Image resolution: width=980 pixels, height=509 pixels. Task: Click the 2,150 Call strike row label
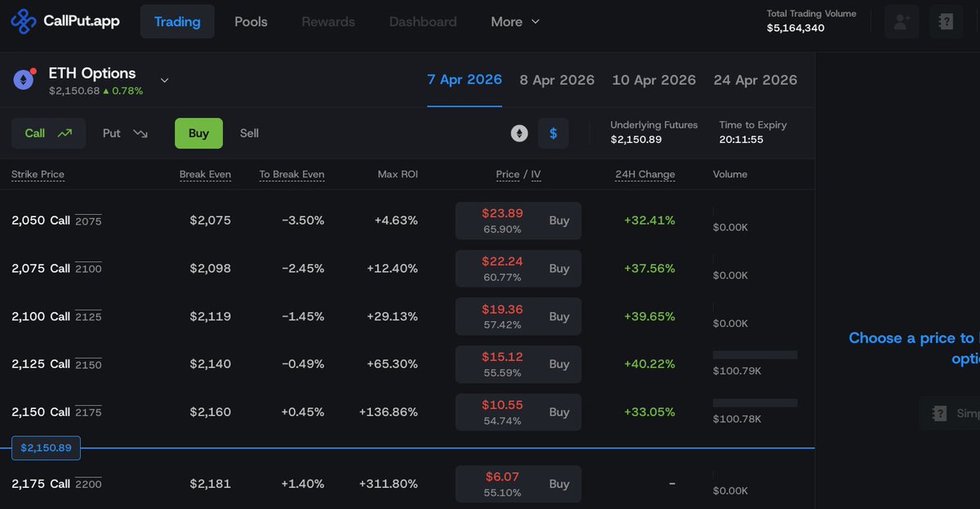[56, 413]
